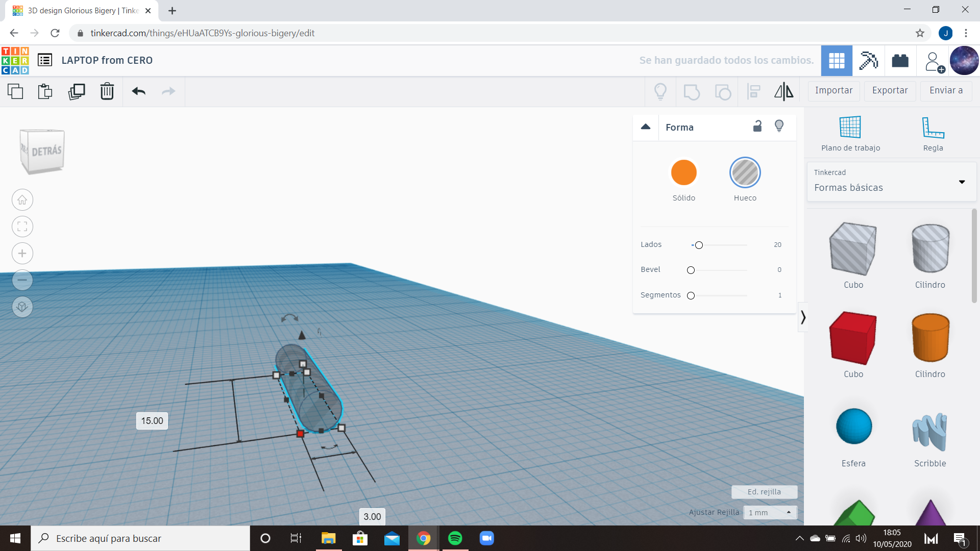Click the Copy toolbar icon
Image resolution: width=980 pixels, height=551 pixels.
(15, 91)
